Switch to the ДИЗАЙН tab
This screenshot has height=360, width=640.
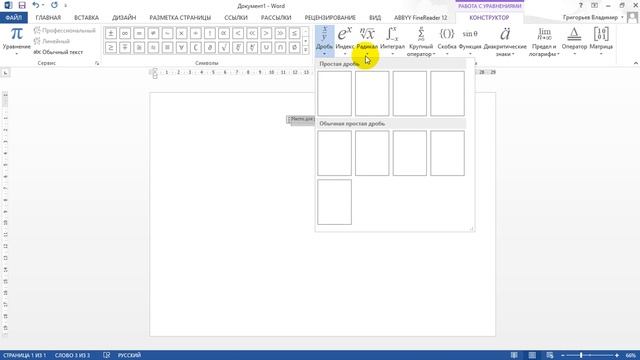click(124, 18)
